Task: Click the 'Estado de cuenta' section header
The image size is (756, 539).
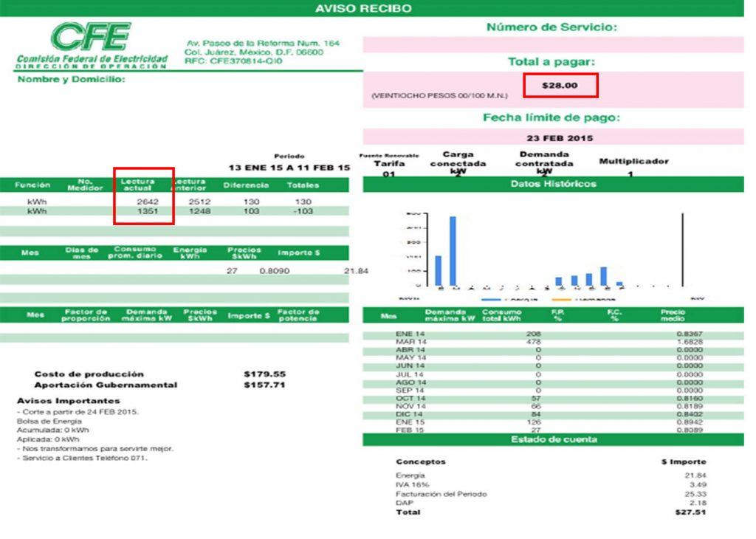Action: (x=553, y=439)
